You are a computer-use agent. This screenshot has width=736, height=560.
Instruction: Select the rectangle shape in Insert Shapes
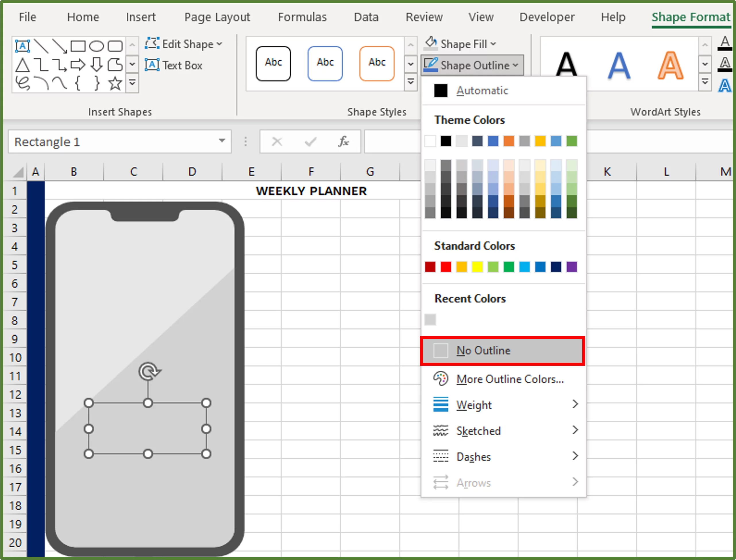[79, 46]
